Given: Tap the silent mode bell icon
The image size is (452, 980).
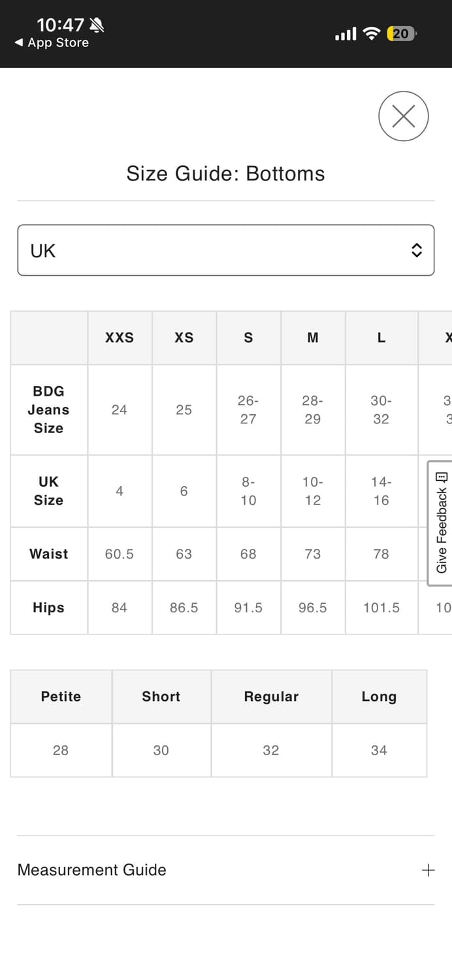Looking at the screenshot, I should click(97, 25).
